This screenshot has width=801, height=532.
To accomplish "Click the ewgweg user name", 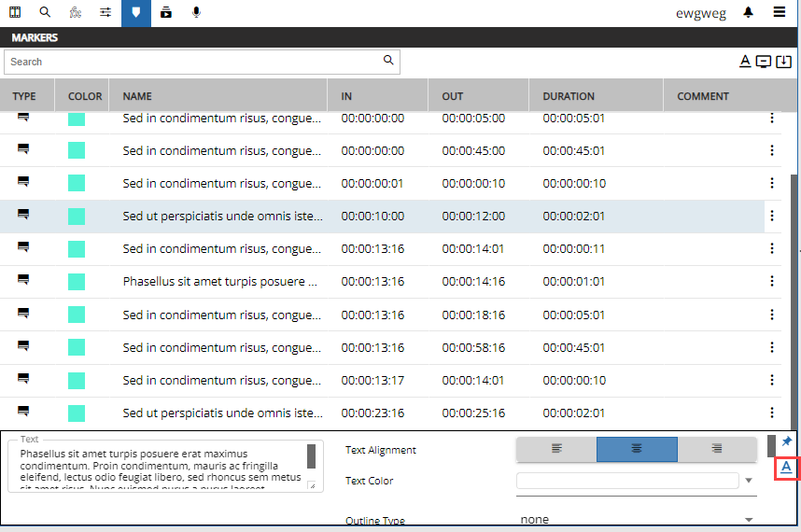I will pos(700,14).
